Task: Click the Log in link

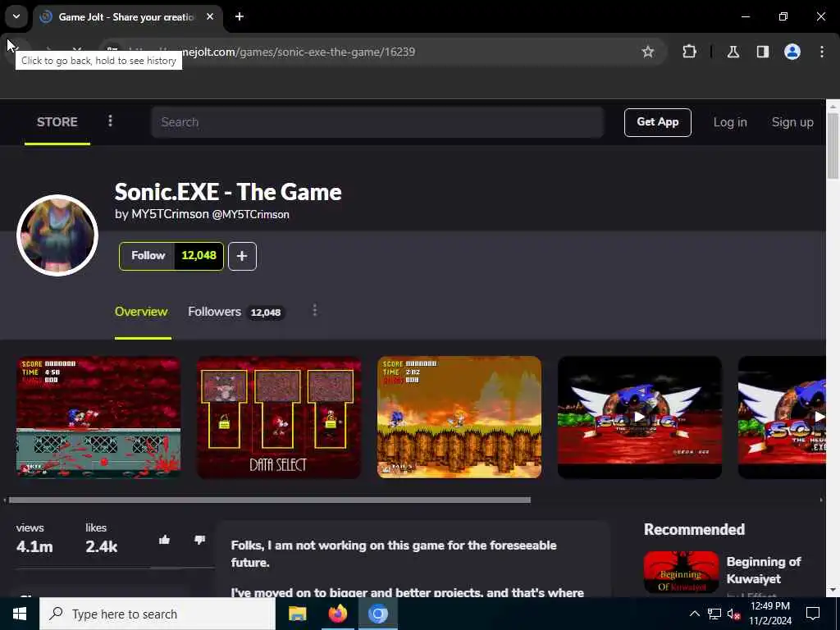Action: (729, 122)
